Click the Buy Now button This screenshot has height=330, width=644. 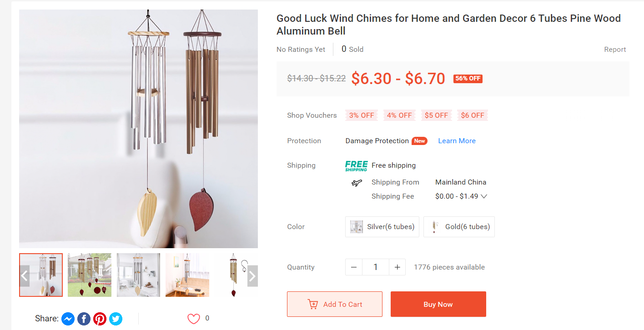tap(438, 304)
